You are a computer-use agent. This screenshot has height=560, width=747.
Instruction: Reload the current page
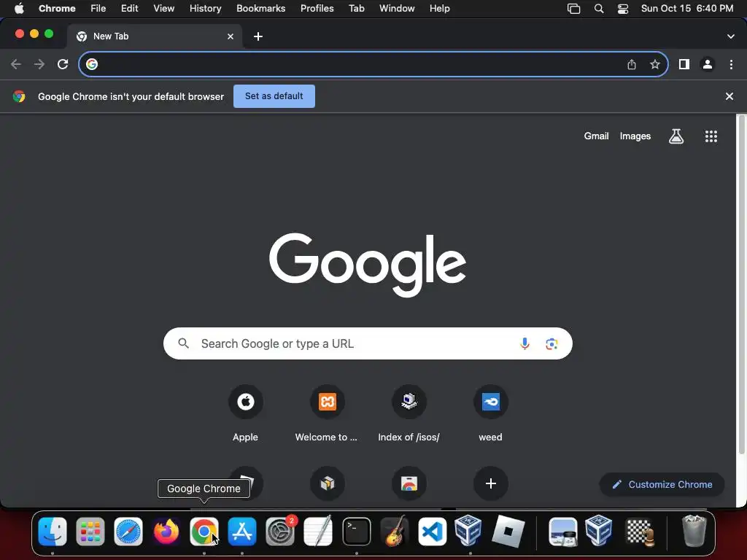coord(63,64)
